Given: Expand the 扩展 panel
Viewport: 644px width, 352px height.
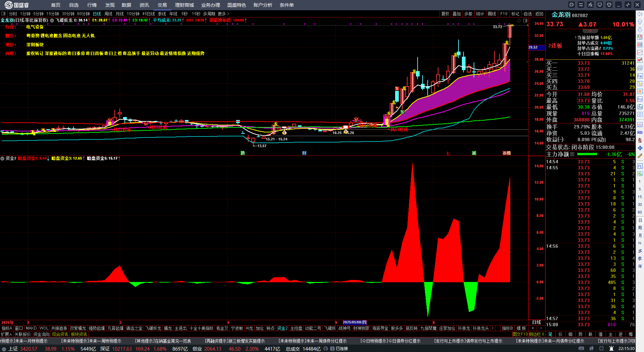Looking at the screenshot, I should (x=6, y=334).
